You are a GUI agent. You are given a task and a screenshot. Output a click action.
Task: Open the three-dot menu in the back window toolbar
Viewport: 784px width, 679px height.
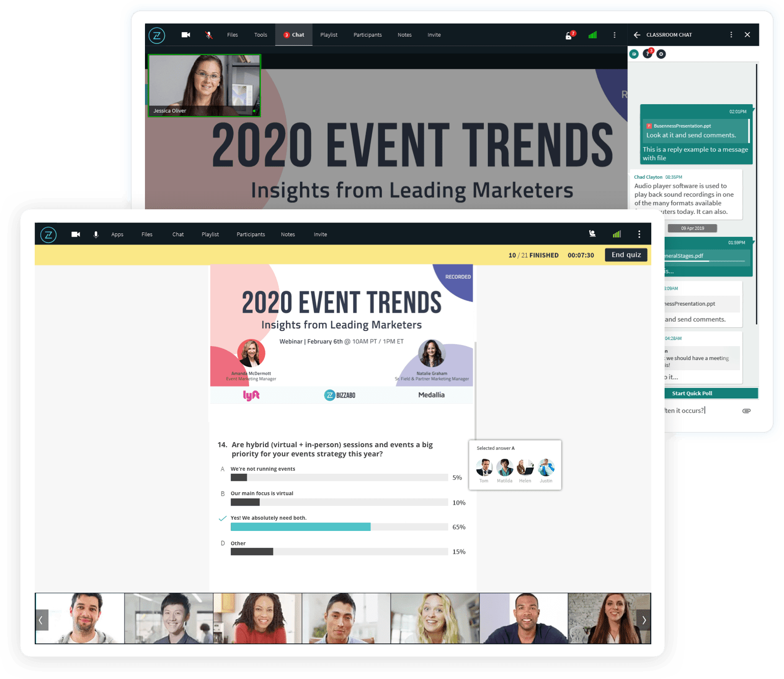[614, 35]
